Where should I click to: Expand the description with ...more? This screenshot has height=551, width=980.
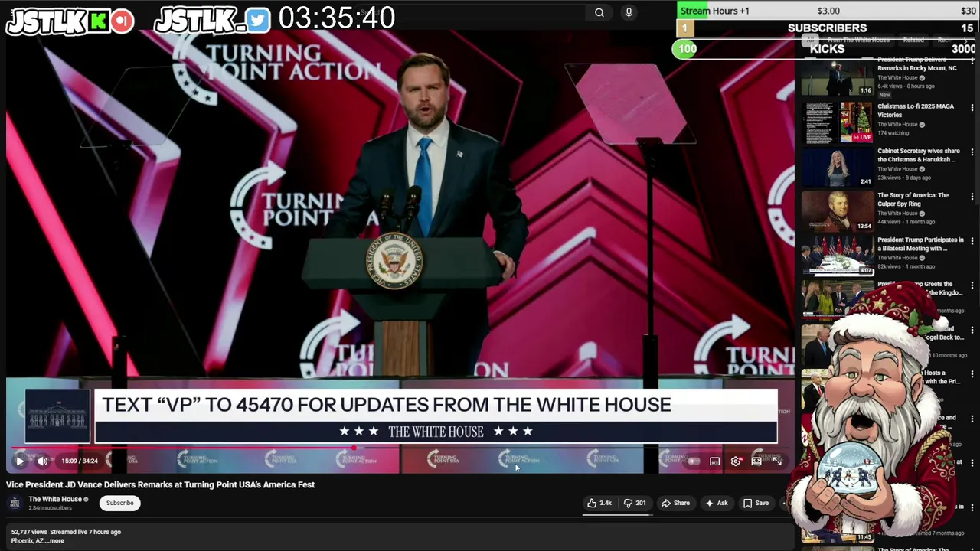(x=54, y=541)
